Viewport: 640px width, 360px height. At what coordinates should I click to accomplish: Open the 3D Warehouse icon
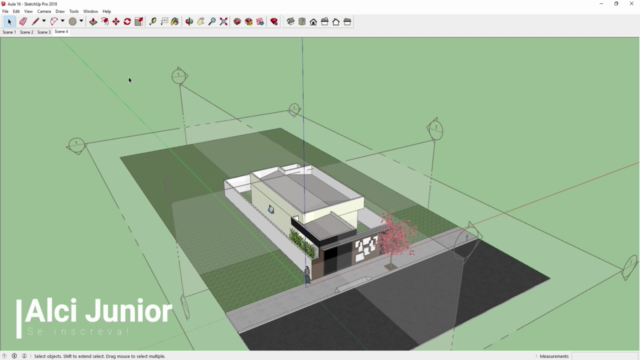point(237,22)
